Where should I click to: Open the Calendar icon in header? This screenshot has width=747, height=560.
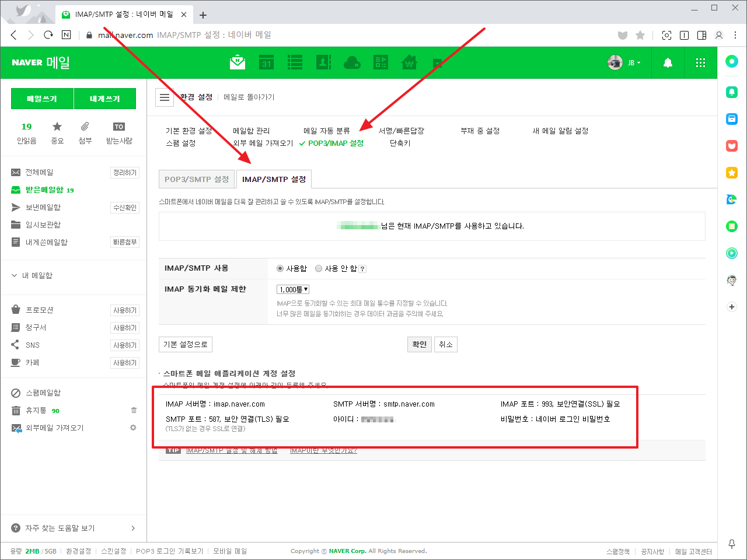click(267, 62)
